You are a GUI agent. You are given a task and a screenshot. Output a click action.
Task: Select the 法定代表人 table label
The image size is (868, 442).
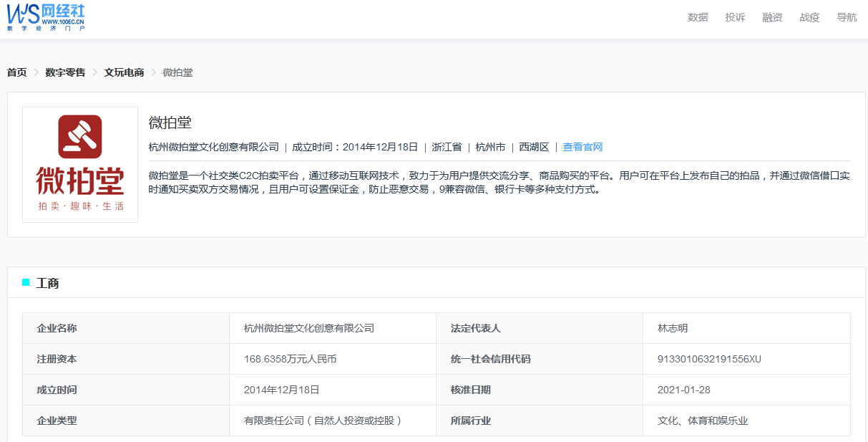476,328
